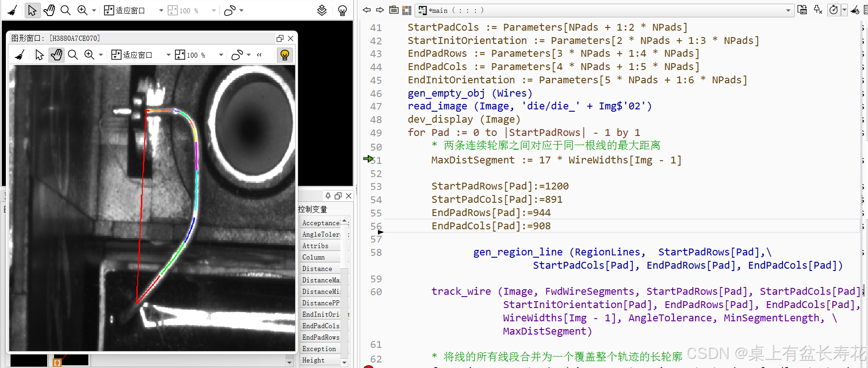Select the Attribs variable row
Image resolution: width=868 pixels, height=368 pixels.
point(321,246)
